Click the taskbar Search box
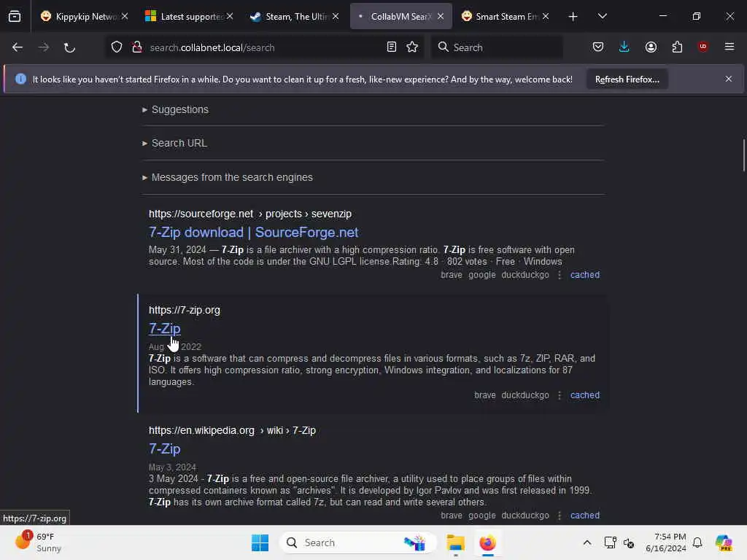The image size is (747, 560). pyautogui.click(x=357, y=542)
